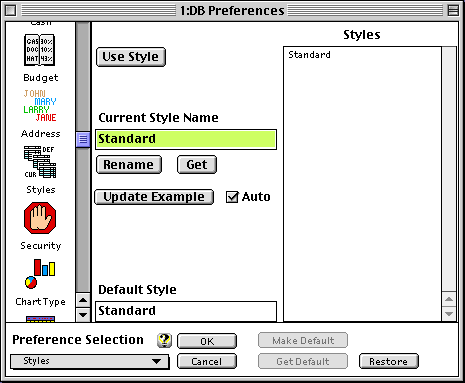This screenshot has height=383, width=465.
Task: Click the dimmed Get Default button
Action: [303, 361]
